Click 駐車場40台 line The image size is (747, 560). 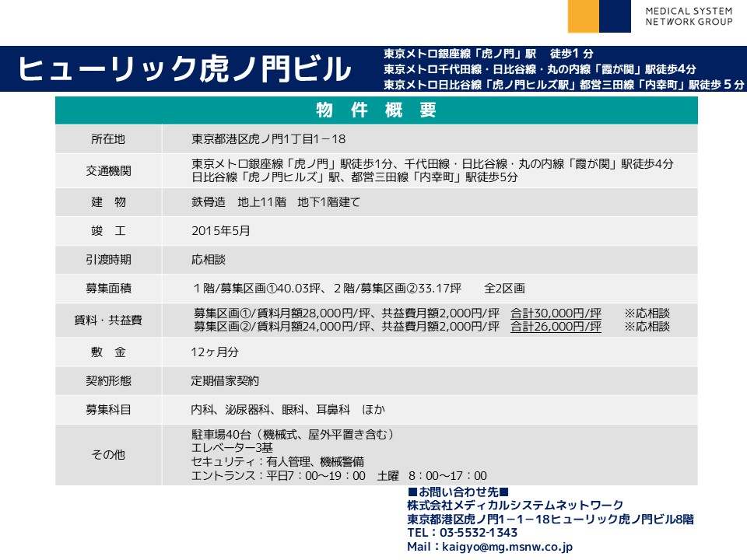pos(293,435)
